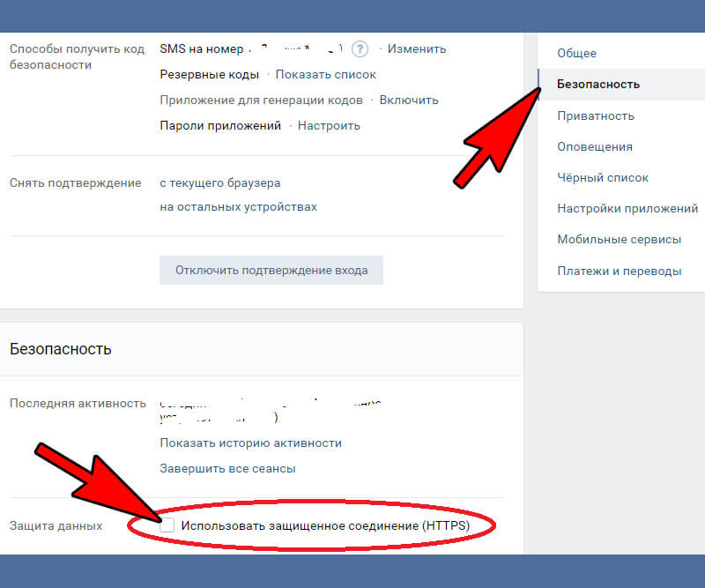This screenshot has width=705, height=588.
Task: Enable the HTTPS secure connection checkbox
Action: 167,525
